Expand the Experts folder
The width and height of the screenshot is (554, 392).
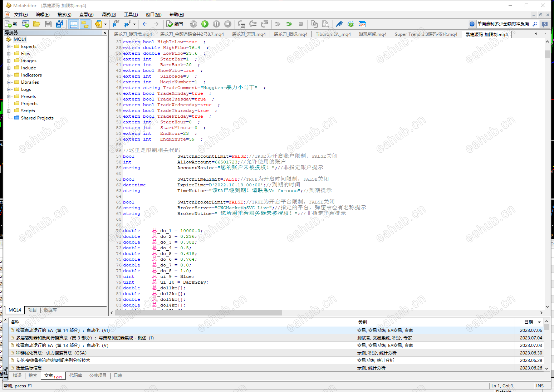coord(9,46)
